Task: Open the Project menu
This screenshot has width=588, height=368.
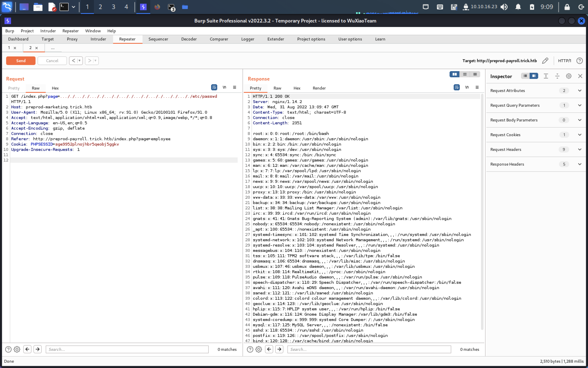Action: pos(27,31)
